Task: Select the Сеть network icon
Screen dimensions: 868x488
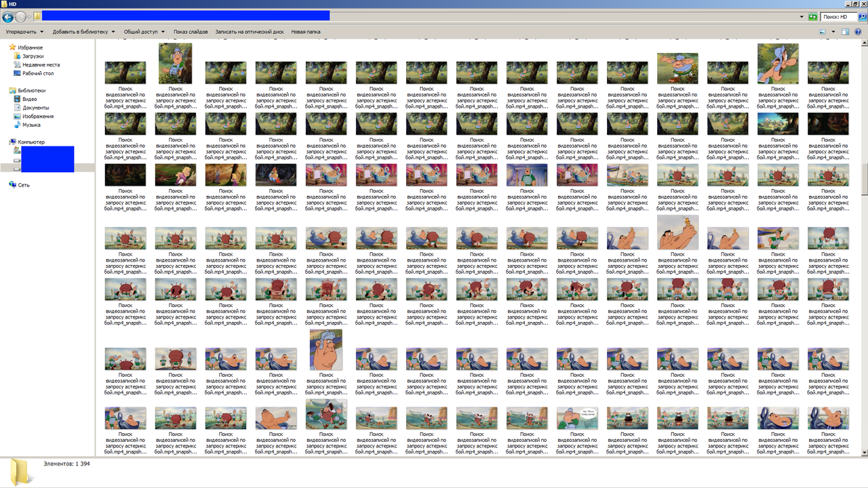Action: (12, 184)
